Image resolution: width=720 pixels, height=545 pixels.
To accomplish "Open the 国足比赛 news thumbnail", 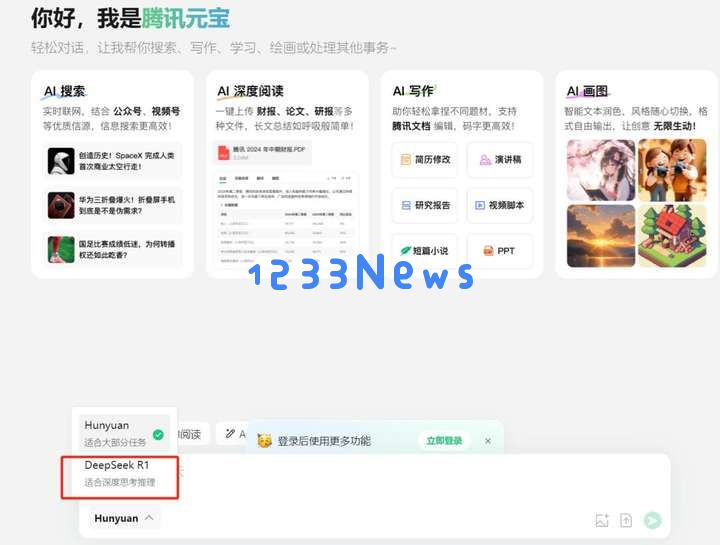I will pos(61,249).
